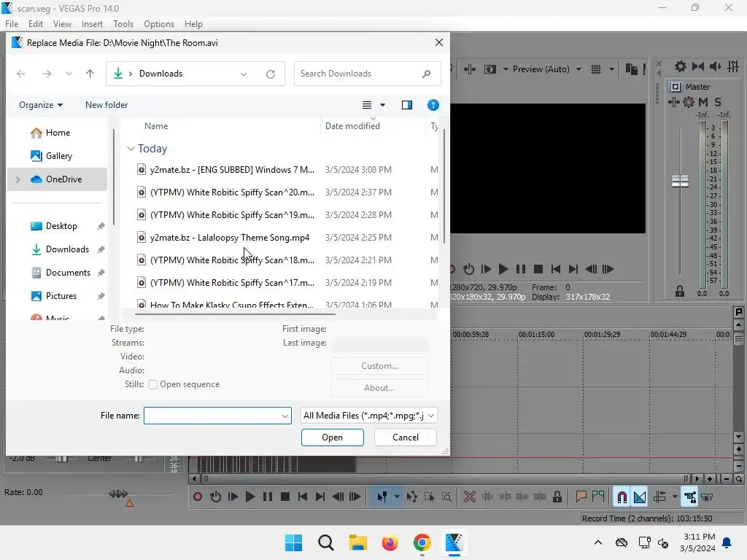
Task: Open the Insert menu in VEGAS Pro
Action: point(92,24)
